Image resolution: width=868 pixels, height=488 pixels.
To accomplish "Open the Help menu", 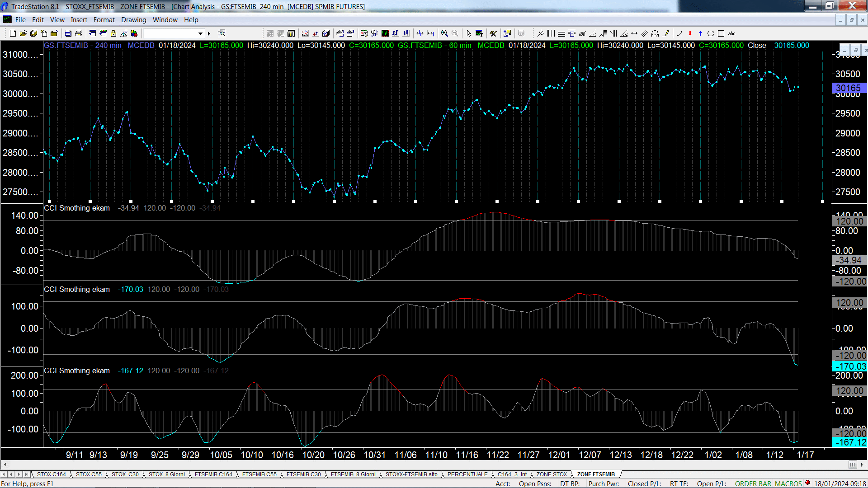I will point(191,20).
